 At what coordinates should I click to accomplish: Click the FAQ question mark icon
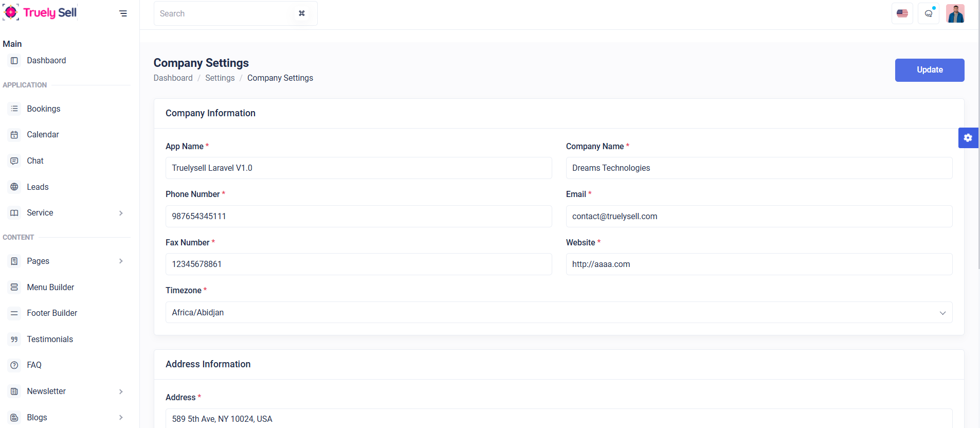[x=14, y=365]
